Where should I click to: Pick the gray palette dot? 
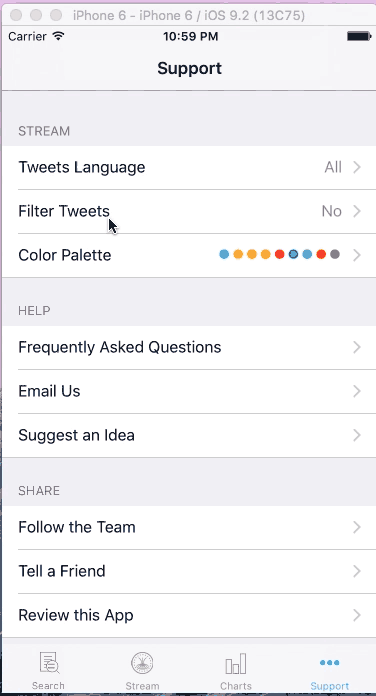tap(335, 254)
